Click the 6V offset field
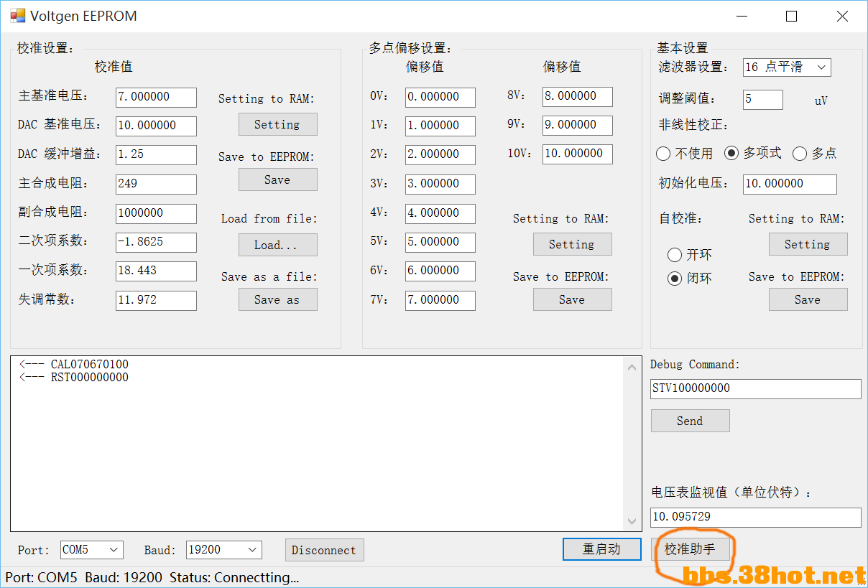 (440, 271)
